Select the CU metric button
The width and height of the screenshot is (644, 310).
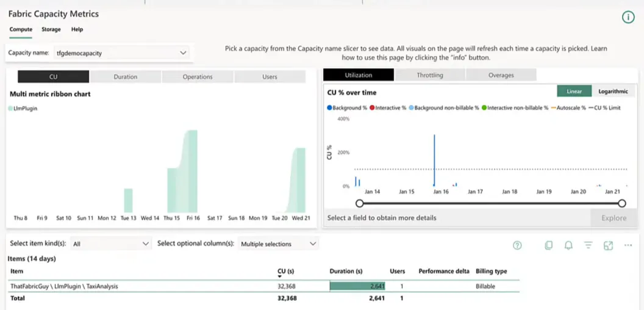(x=54, y=76)
